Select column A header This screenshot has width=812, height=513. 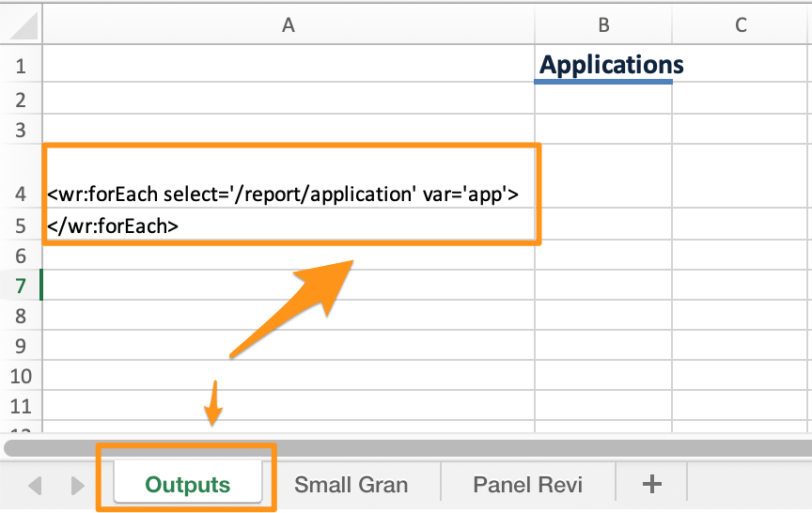(x=288, y=25)
